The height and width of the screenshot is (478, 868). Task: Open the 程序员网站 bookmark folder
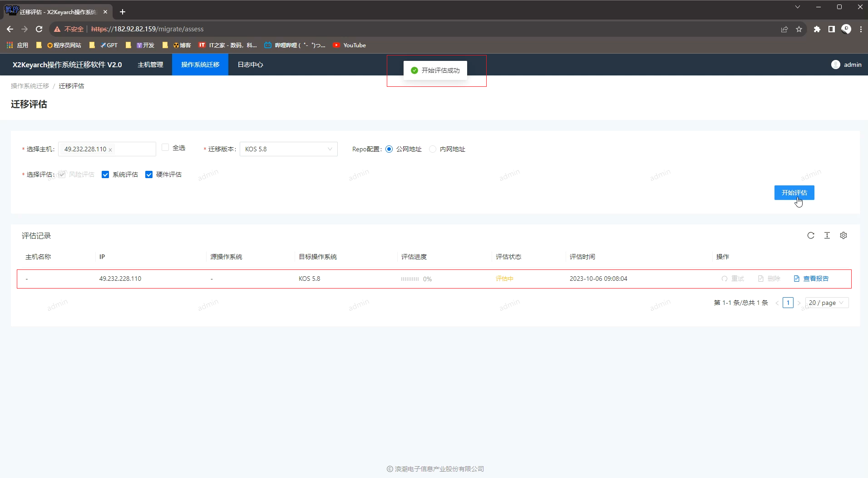point(59,45)
